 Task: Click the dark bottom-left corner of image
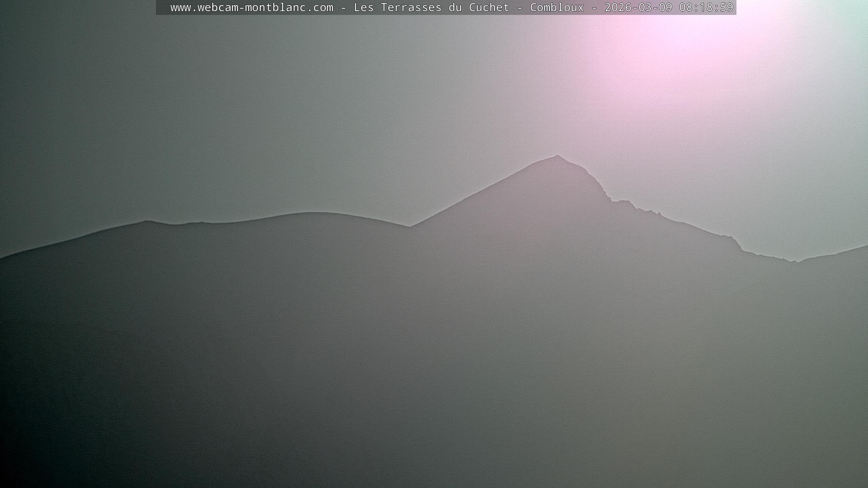[14, 474]
